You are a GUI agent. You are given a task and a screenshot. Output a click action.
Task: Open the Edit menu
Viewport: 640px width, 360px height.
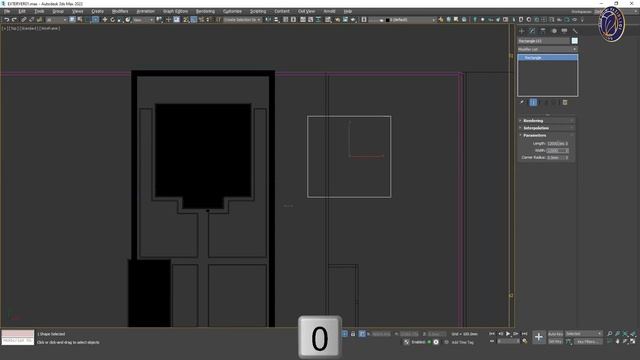pyautogui.click(x=22, y=11)
